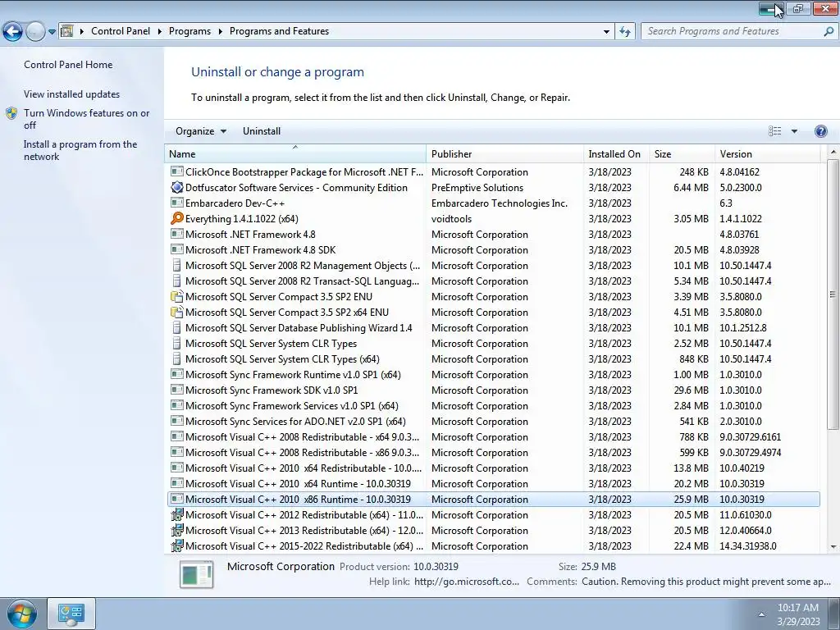This screenshot has height=630, width=840.
Task: Sort list by Version column header
Action: 767,153
